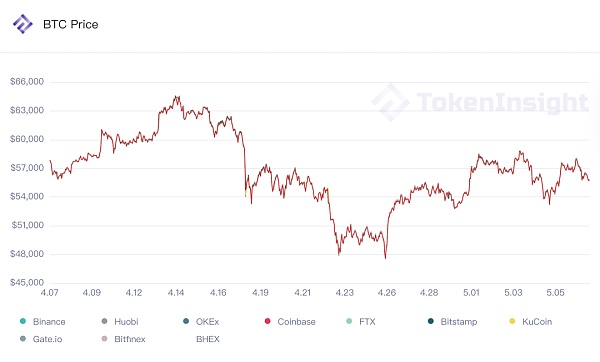Toggle the Huobi legend marker
The image size is (600, 362).
104,321
